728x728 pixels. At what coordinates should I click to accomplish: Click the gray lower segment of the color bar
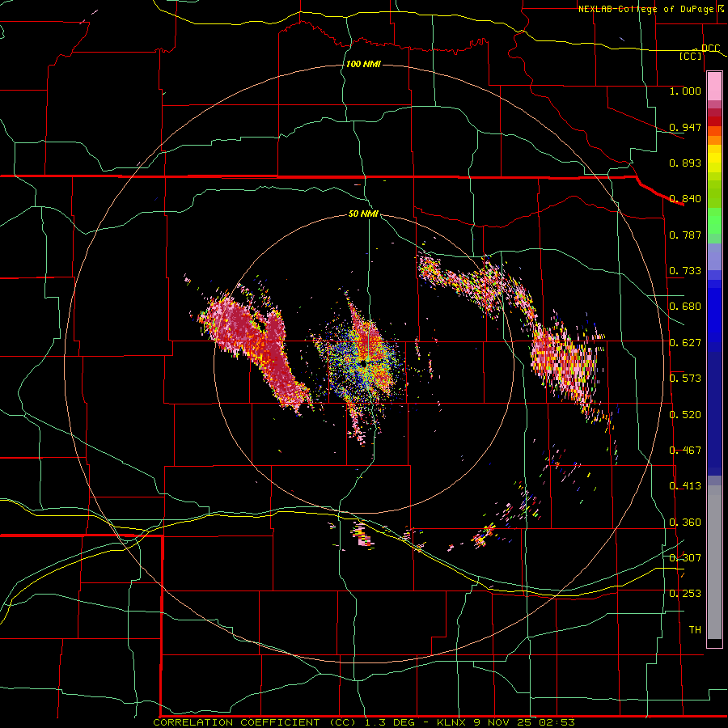pos(714,562)
